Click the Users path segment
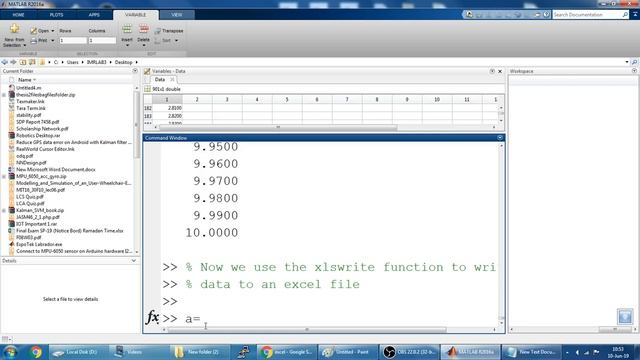The height and width of the screenshot is (360, 640). pyautogui.click(x=72, y=62)
